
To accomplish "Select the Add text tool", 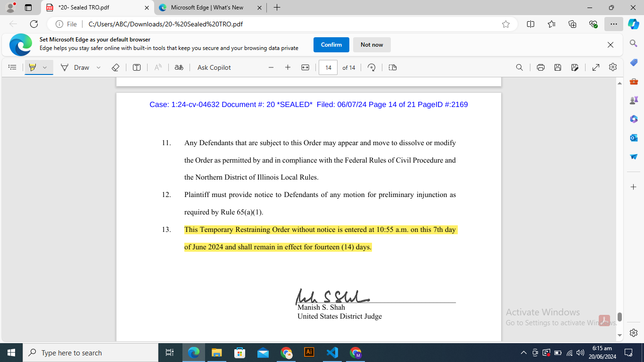I will 137,67.
